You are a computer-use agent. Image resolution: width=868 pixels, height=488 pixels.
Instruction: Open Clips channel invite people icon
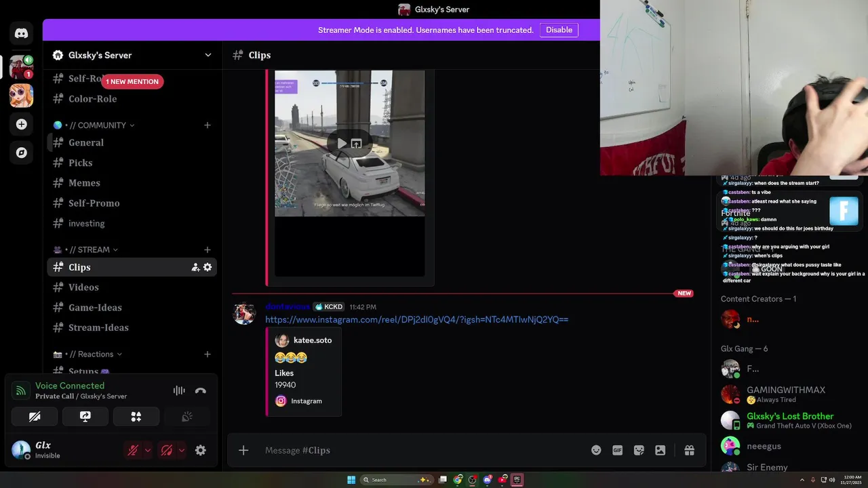pos(195,267)
